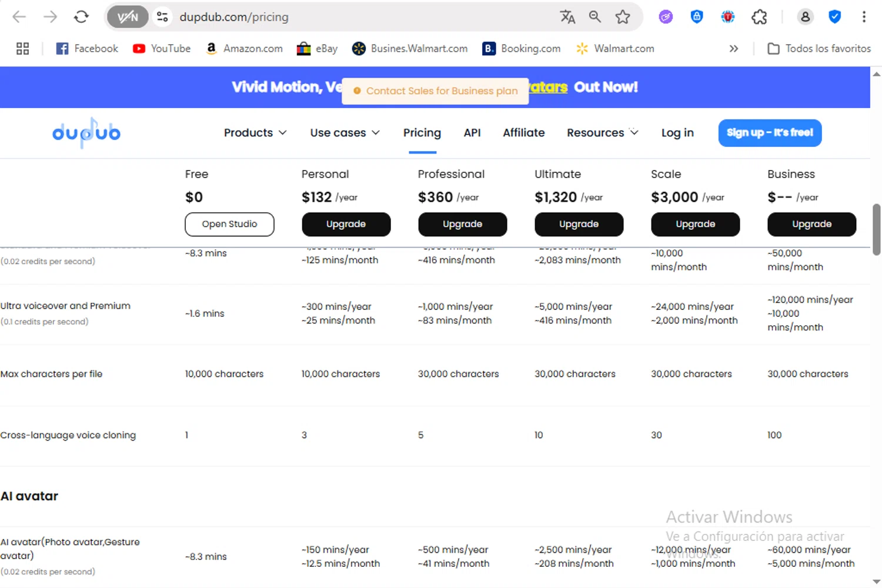Click the browser forward arrow

tap(51, 17)
